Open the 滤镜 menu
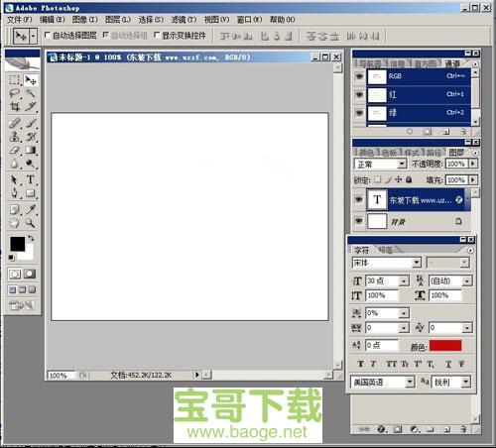 point(184,20)
